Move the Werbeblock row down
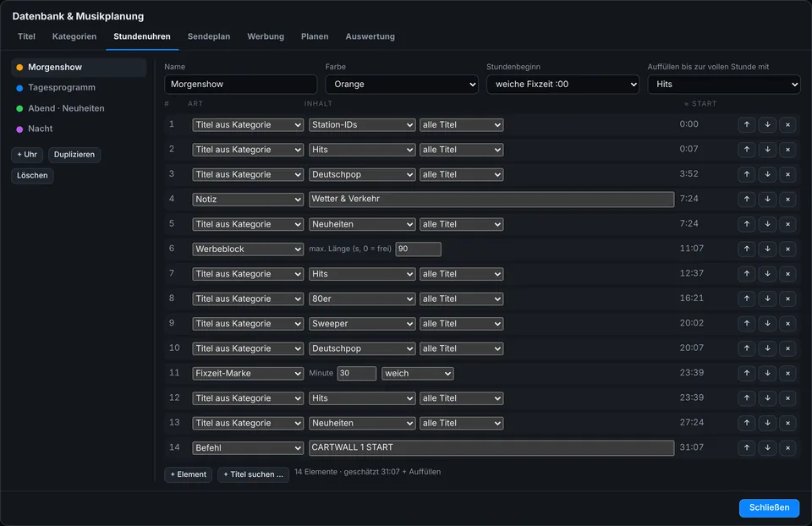 pos(767,249)
